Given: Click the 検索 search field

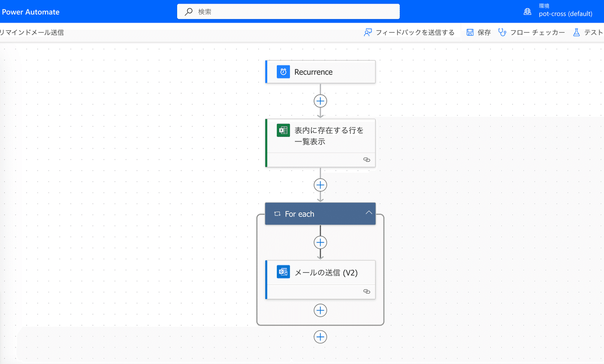Looking at the screenshot, I should pyautogui.click(x=288, y=12).
